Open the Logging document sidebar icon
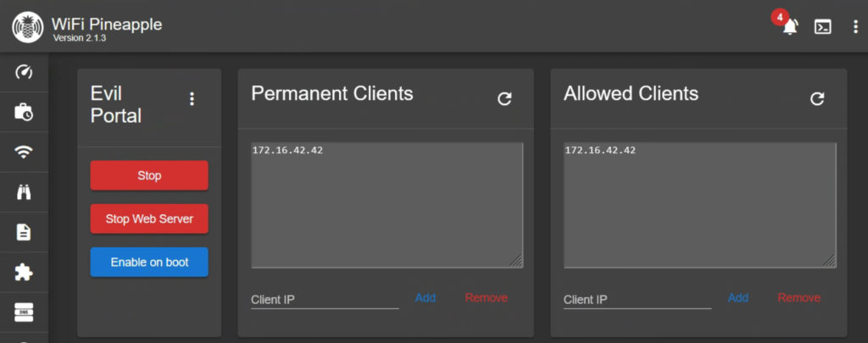This screenshot has width=868, height=343. [x=24, y=232]
